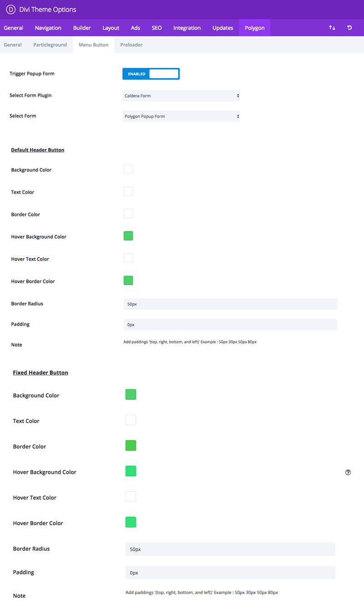Click Fixed Header Border Radius field
The image size is (364, 610).
(230, 549)
